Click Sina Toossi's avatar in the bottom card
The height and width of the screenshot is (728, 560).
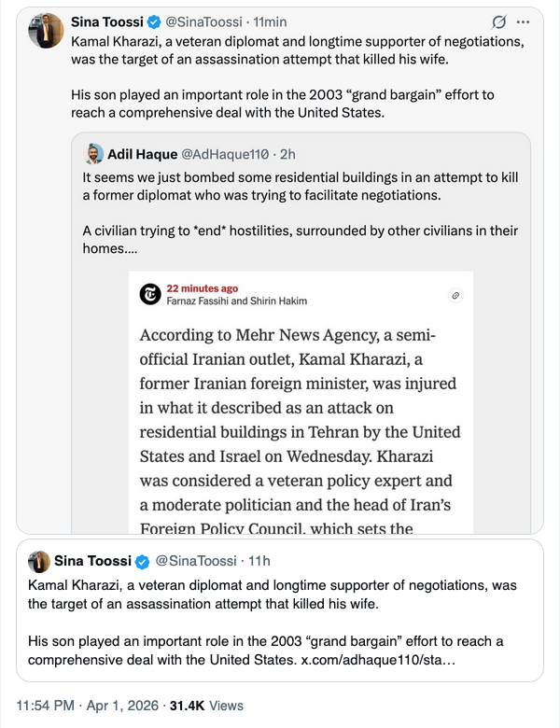tap(39, 561)
